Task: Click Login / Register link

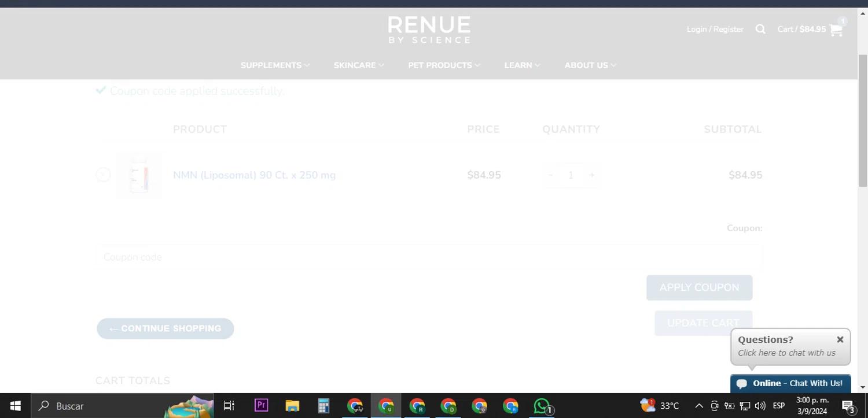Action: (x=715, y=29)
